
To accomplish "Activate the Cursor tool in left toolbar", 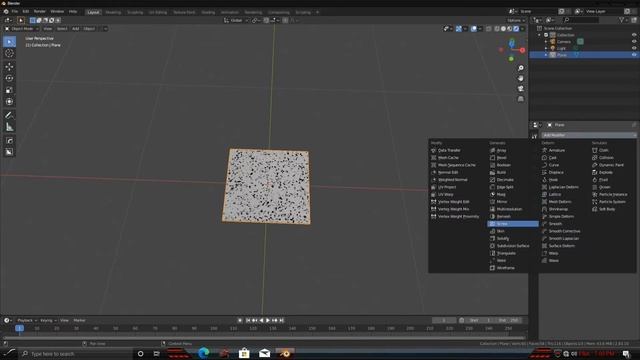I will pyautogui.click(x=9, y=53).
